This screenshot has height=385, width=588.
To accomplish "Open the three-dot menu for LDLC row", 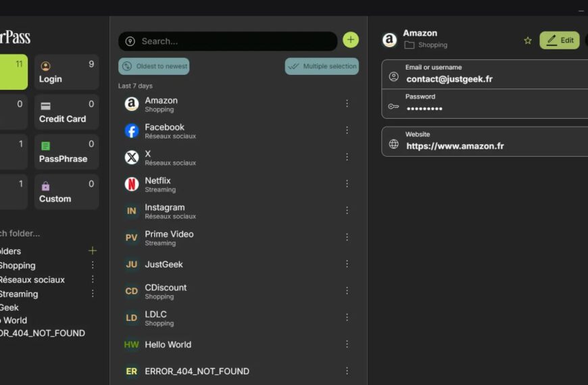I will 347,317.
